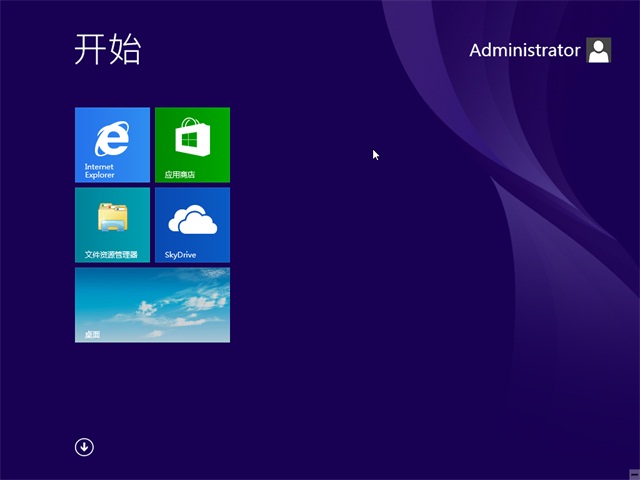Click the Administrator user avatar picture
640x480 pixels.
tap(598, 50)
